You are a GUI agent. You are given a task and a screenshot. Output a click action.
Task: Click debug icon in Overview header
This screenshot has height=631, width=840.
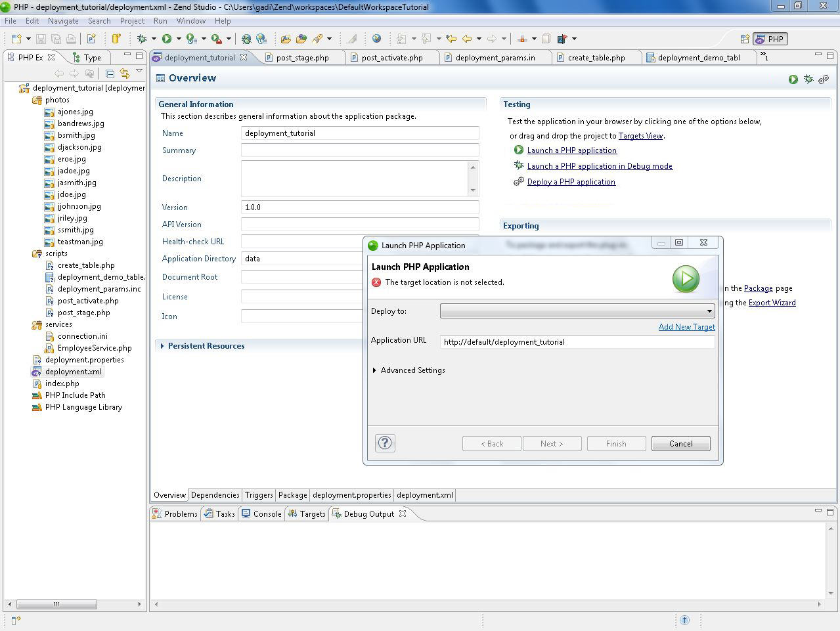(x=808, y=79)
